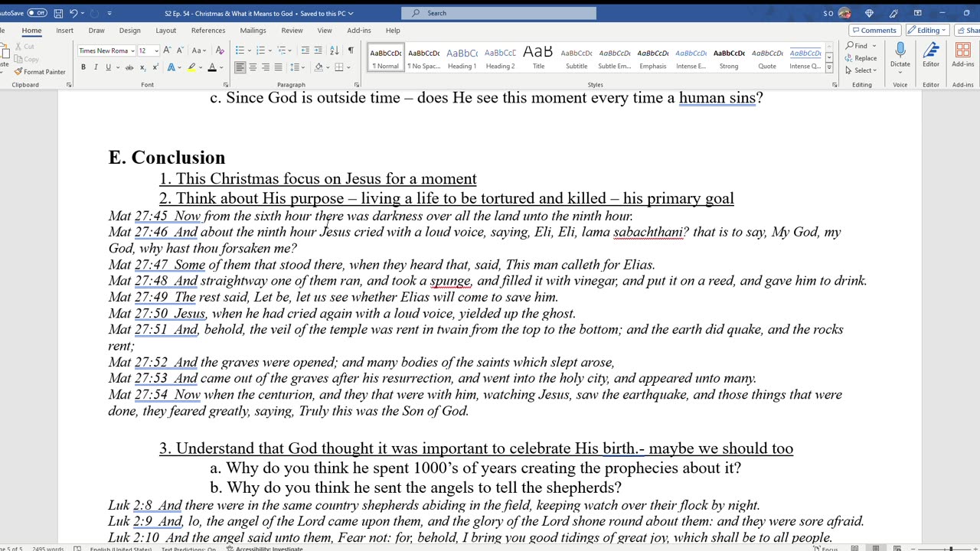Toggle Bold formatting

(83, 67)
